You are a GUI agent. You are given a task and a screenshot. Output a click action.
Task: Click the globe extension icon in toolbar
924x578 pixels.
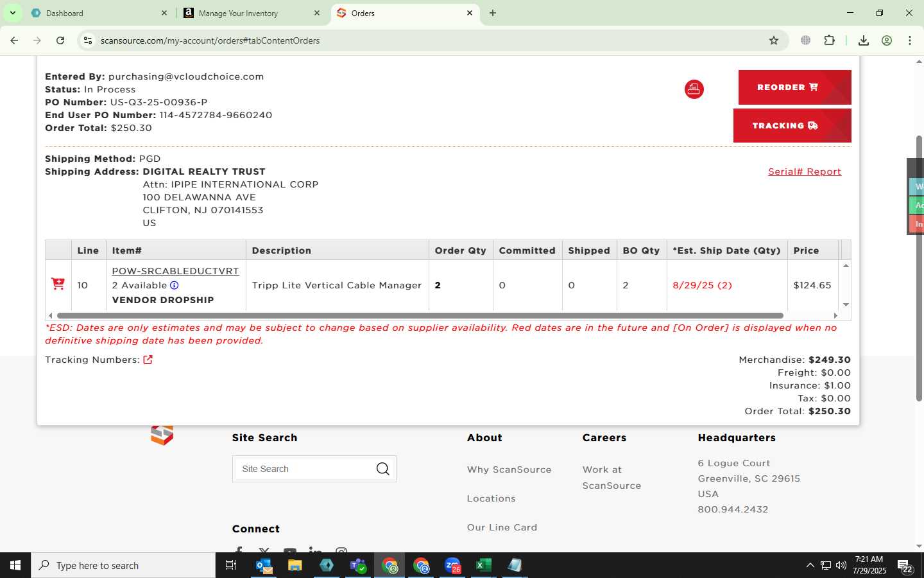point(806,40)
